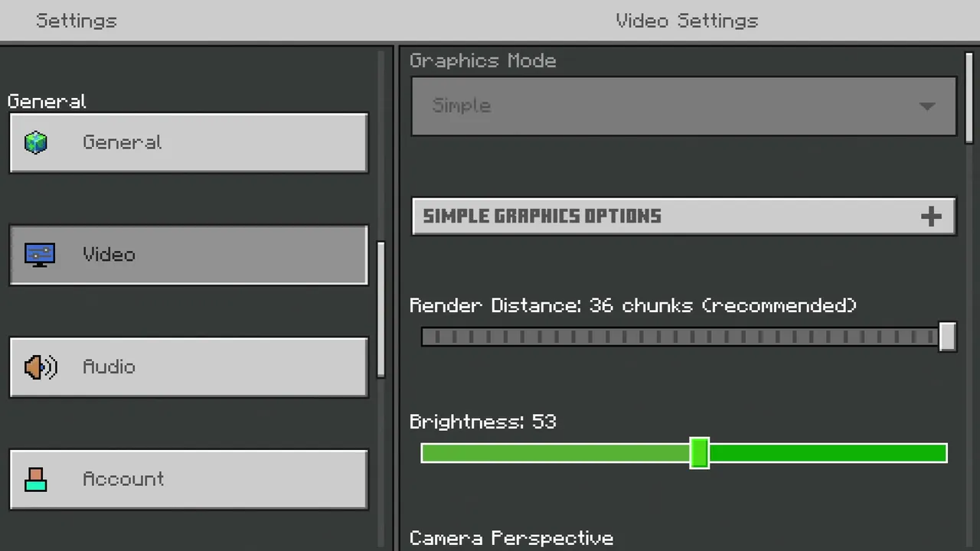Click the Brightness slider handle
The width and height of the screenshot is (980, 551).
pos(699,453)
